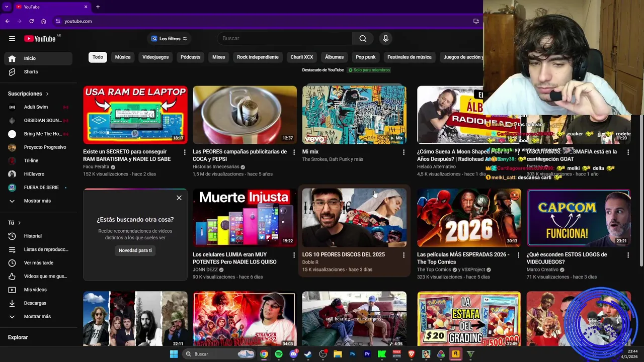Open Historial in sidebar
The height and width of the screenshot is (362, 644).
tap(38, 236)
